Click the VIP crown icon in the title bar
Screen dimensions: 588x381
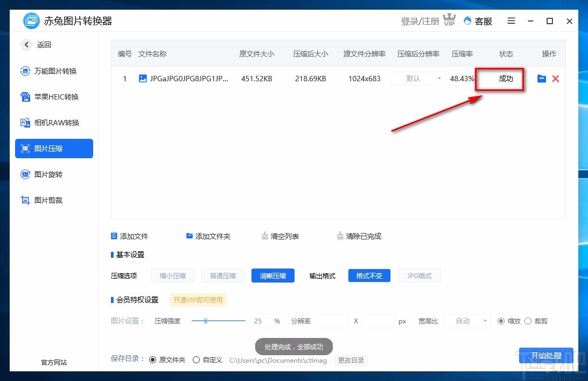449,20
